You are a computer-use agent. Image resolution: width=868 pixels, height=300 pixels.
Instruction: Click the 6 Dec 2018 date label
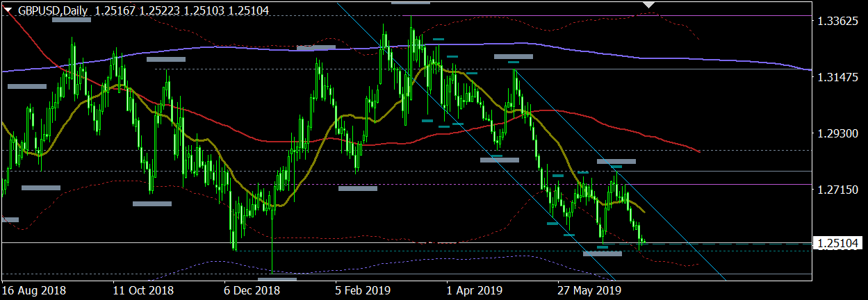(253, 289)
